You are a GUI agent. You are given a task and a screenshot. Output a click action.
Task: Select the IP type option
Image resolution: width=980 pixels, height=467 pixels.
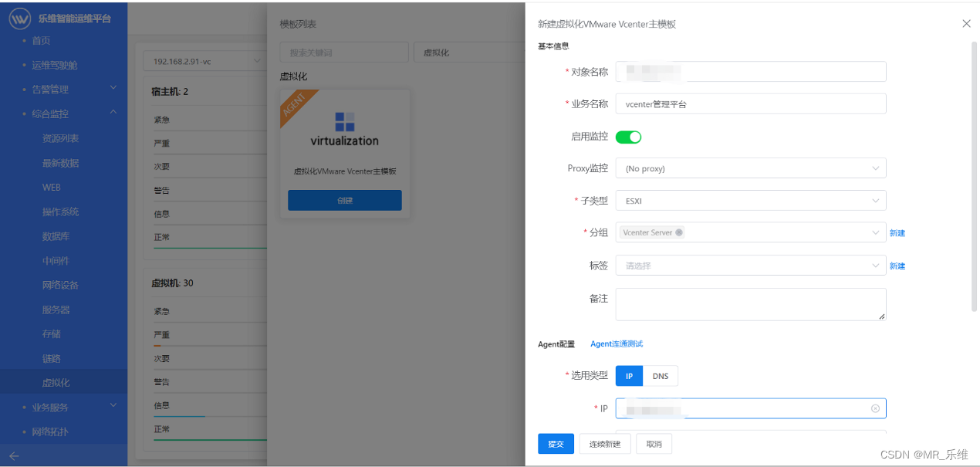[629, 376]
